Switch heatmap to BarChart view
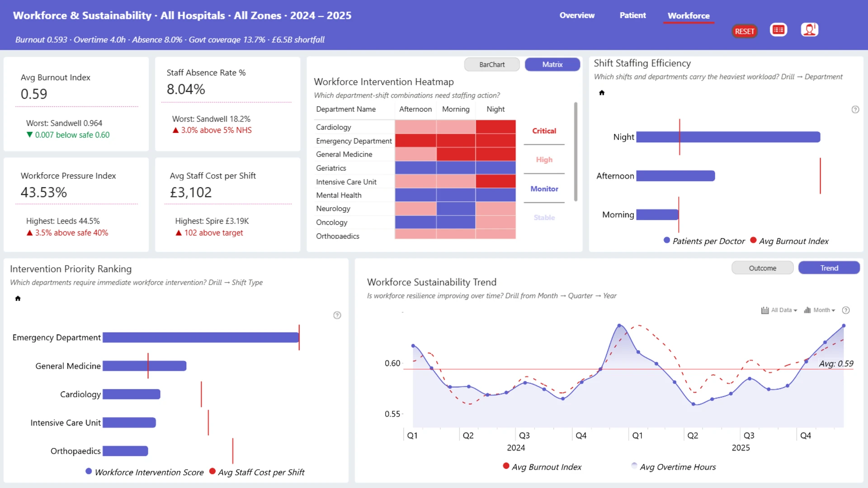Viewport: 868px width, 488px height. point(492,65)
